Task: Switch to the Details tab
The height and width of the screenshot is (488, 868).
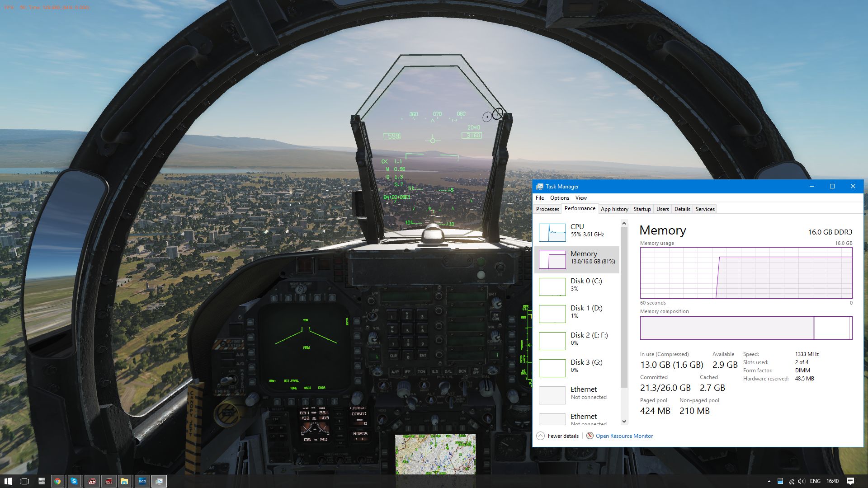Action: [x=682, y=209]
